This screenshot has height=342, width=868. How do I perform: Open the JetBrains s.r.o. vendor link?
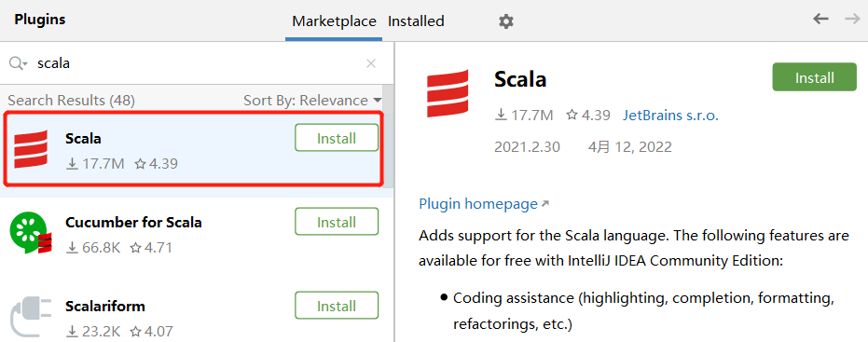click(670, 116)
